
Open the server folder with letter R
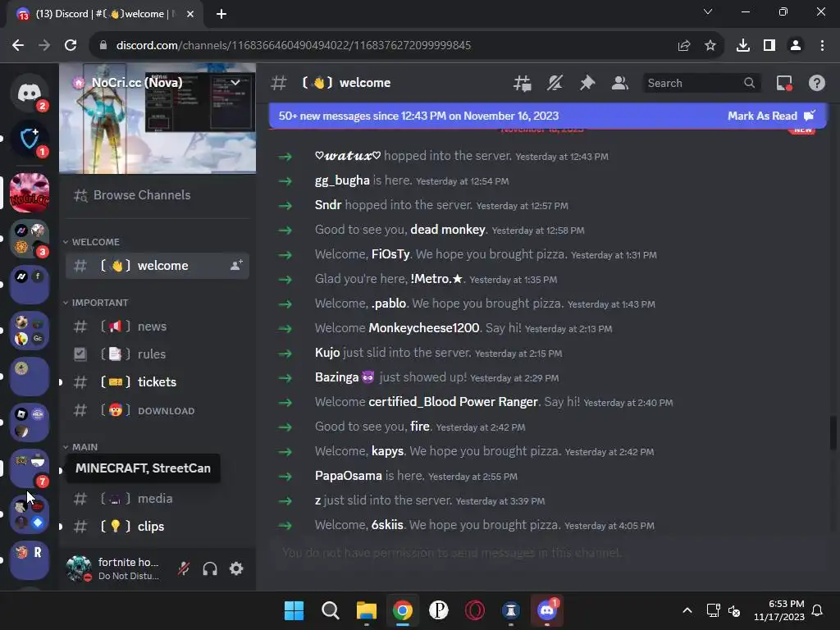coord(30,560)
